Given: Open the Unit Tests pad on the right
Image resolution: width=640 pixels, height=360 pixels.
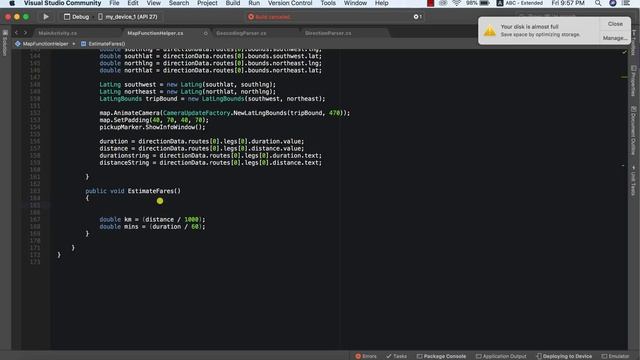Looking at the screenshot, I should [x=633, y=180].
